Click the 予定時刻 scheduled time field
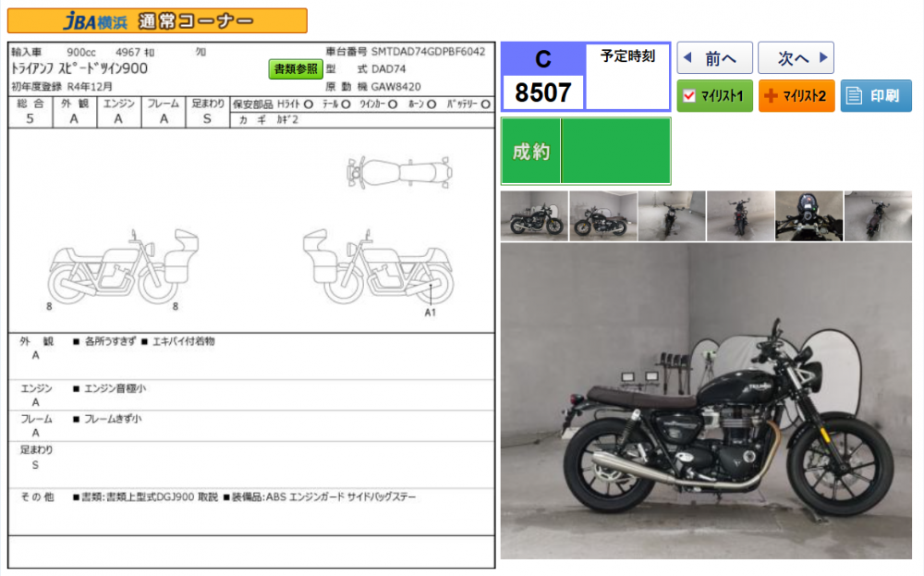The image size is (924, 576). [x=627, y=77]
